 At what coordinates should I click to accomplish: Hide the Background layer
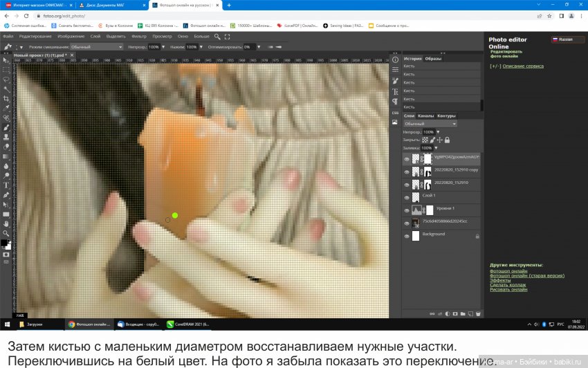[407, 237]
